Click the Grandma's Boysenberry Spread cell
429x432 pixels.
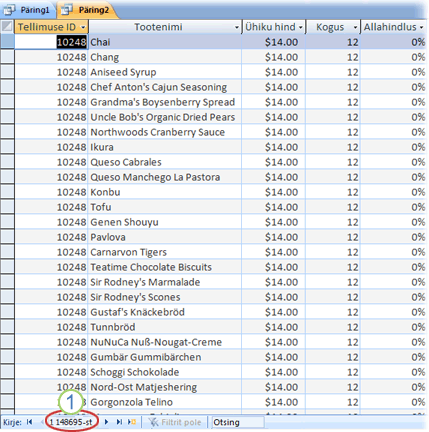coord(165,102)
